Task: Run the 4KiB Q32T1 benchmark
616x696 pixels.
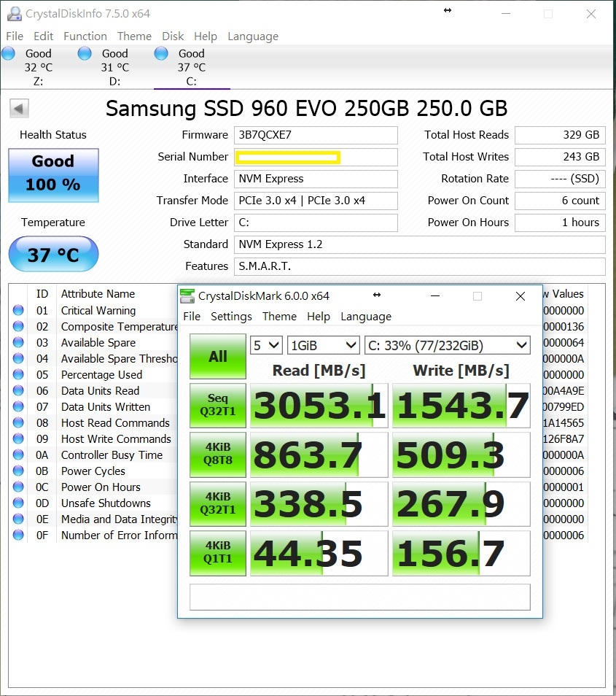Action: click(218, 504)
